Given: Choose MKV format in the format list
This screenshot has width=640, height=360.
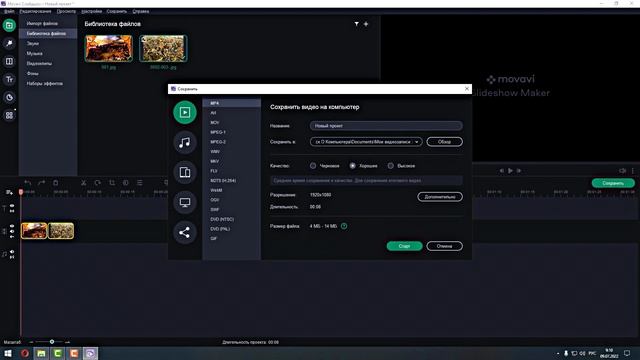Looking at the screenshot, I should coord(231,161).
